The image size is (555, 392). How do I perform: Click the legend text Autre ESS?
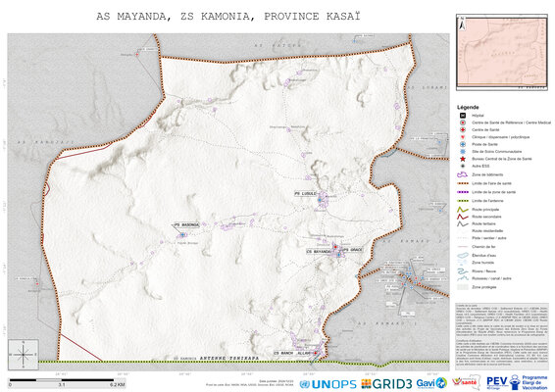pyautogui.click(x=480, y=166)
